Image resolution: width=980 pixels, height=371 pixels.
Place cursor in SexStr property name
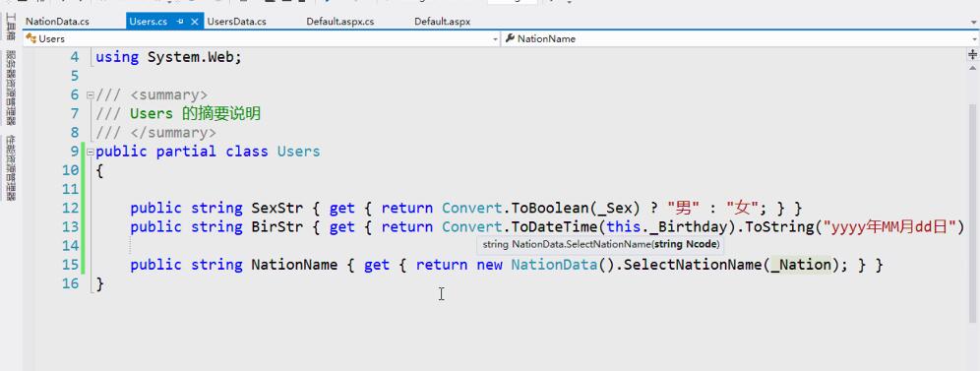276,208
